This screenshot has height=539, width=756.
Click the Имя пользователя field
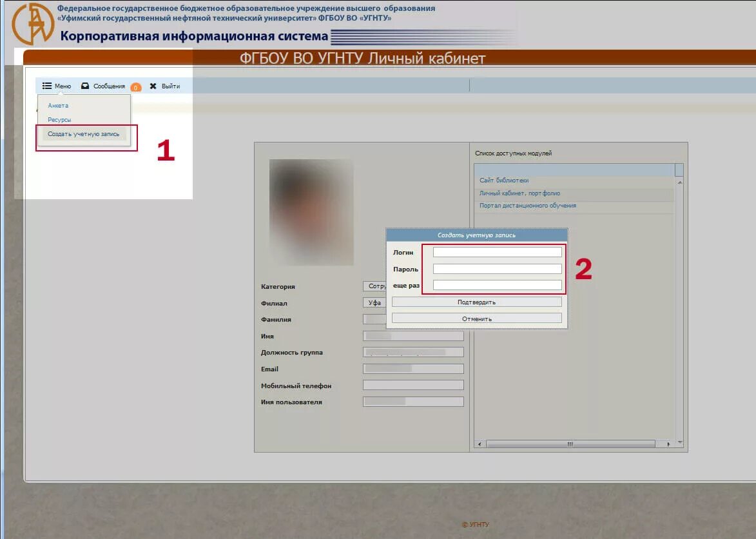[x=413, y=402]
